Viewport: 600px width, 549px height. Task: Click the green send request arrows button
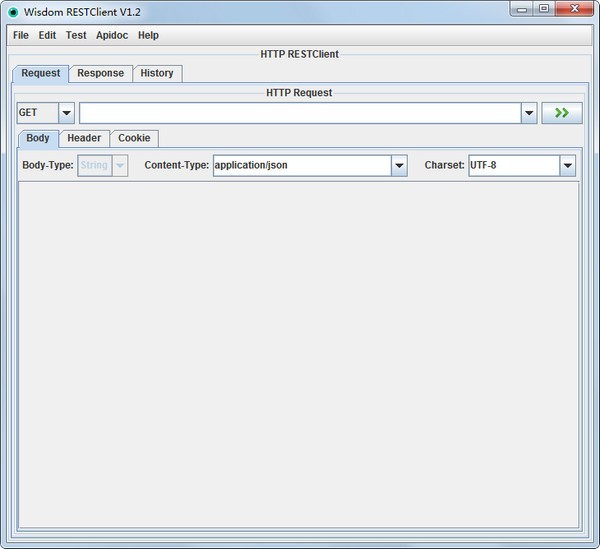[562, 113]
